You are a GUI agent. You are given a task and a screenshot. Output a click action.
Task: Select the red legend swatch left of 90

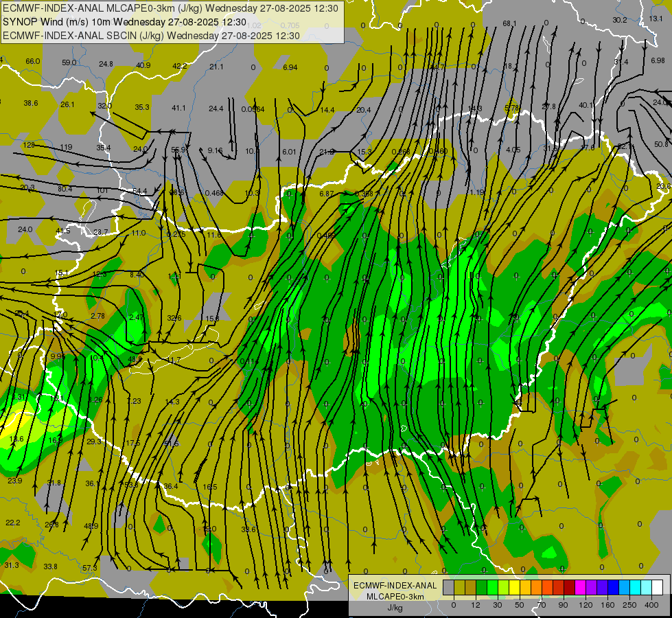click(x=559, y=587)
